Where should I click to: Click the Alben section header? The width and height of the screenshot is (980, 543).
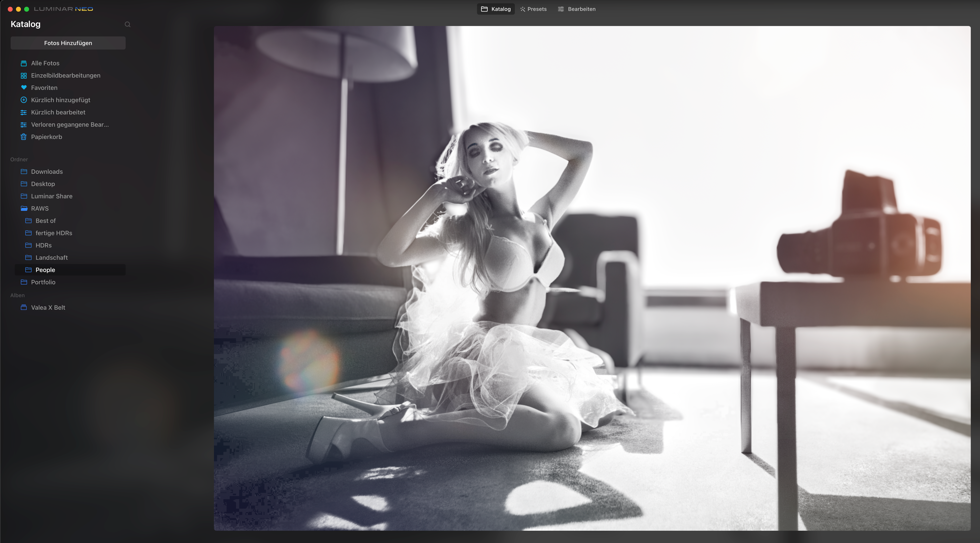tap(18, 295)
